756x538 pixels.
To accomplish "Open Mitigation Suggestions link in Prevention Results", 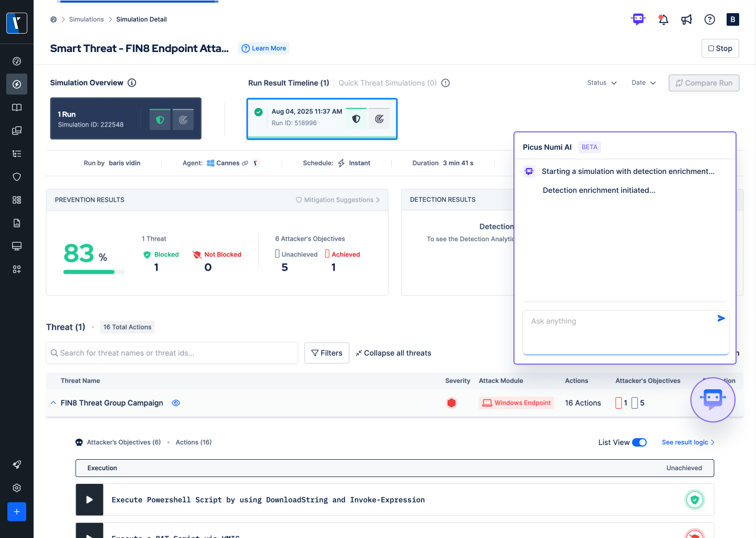I will coord(337,200).
